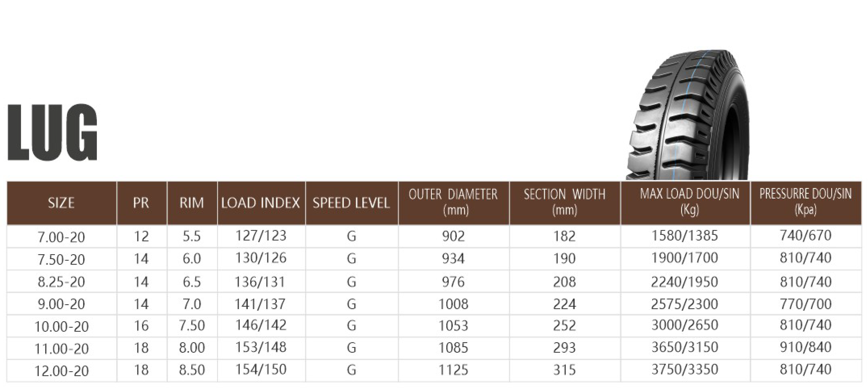Click the LUG tire product image
This screenshot has height=389, width=868.
[687, 115]
